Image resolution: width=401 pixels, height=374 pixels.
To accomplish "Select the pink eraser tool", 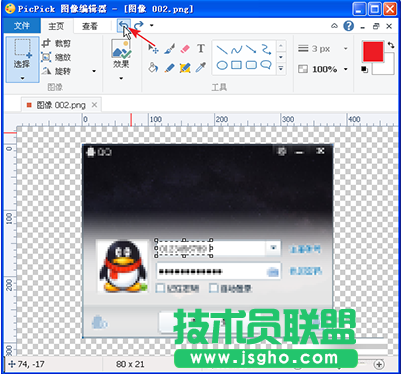I will coord(185,49).
